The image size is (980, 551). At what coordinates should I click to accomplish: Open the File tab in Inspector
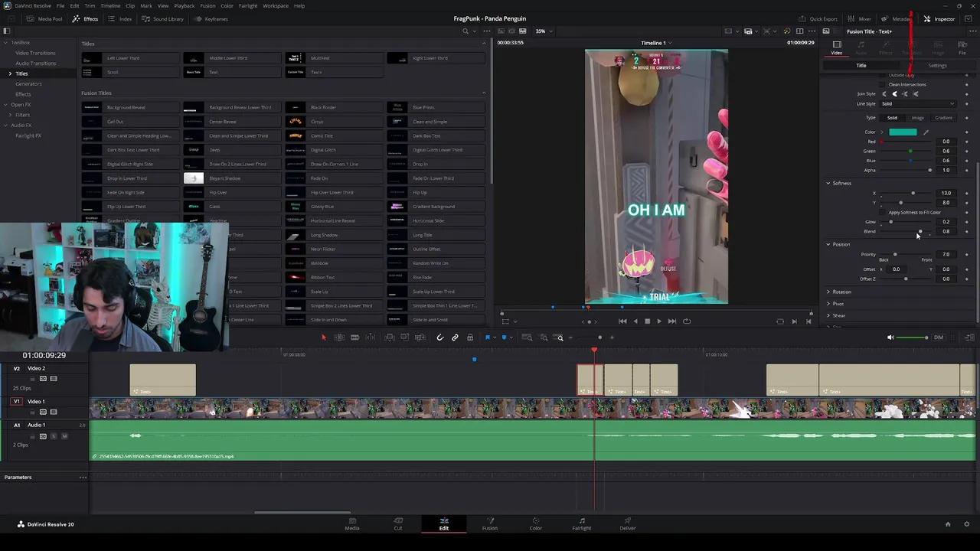click(962, 48)
